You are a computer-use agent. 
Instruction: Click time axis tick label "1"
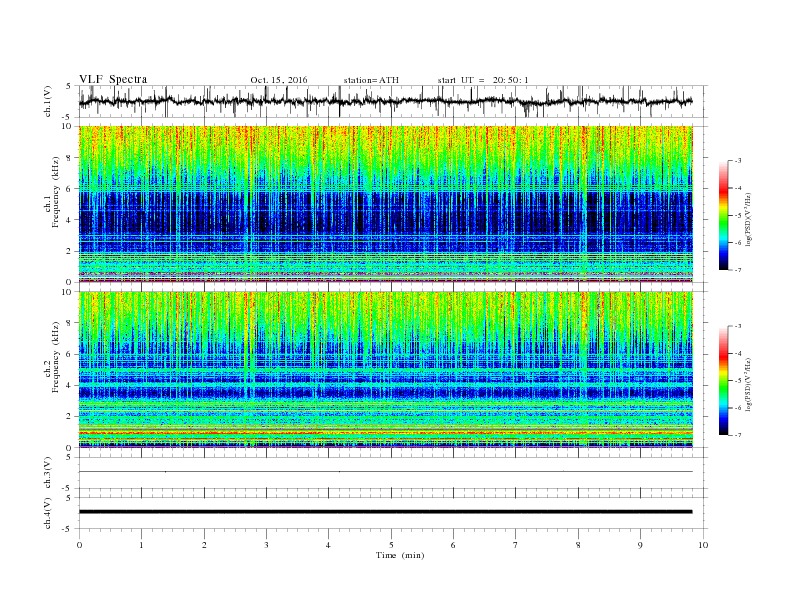[141, 545]
